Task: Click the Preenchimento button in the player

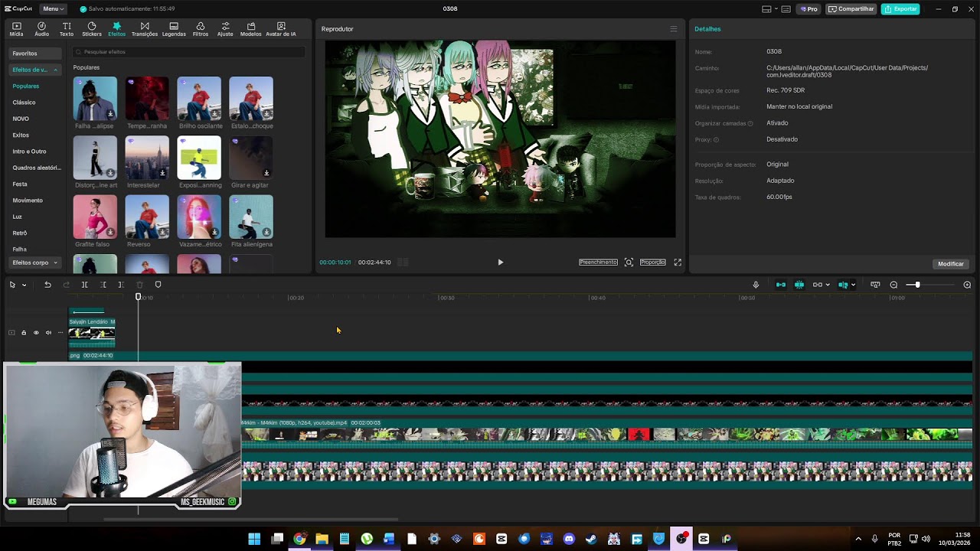Action: (598, 262)
